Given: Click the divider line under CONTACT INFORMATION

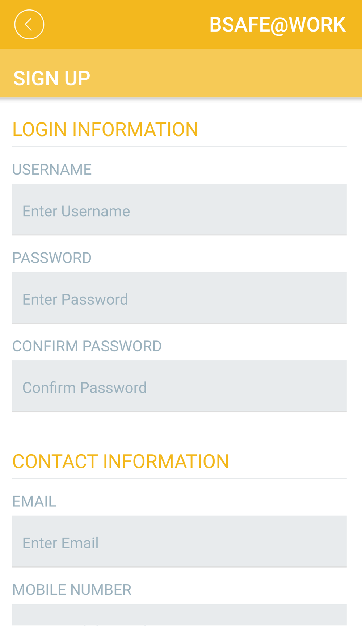Looking at the screenshot, I should click(179, 478).
